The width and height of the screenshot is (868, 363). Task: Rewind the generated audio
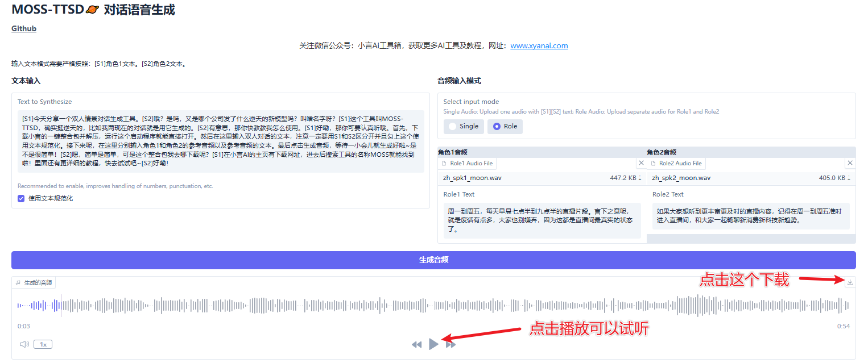[417, 344]
